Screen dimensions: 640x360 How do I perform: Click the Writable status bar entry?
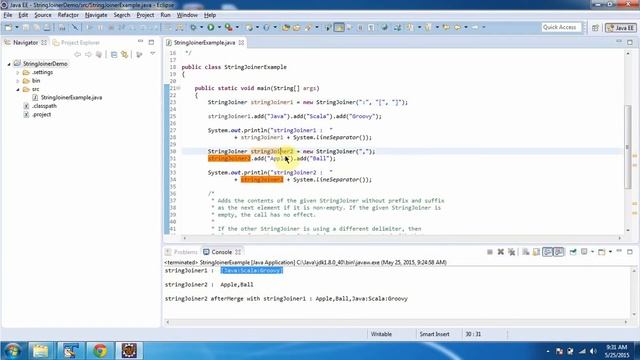click(381, 334)
